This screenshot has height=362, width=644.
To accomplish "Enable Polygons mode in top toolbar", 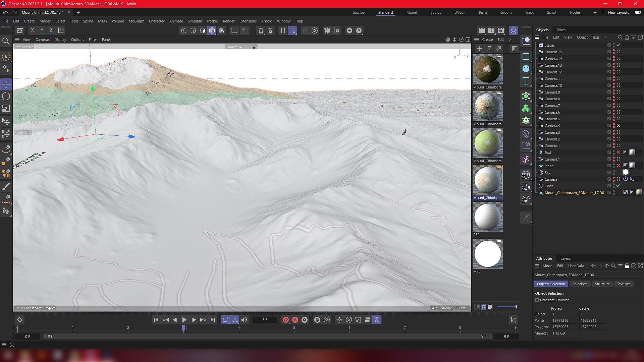I will pos(202,31).
